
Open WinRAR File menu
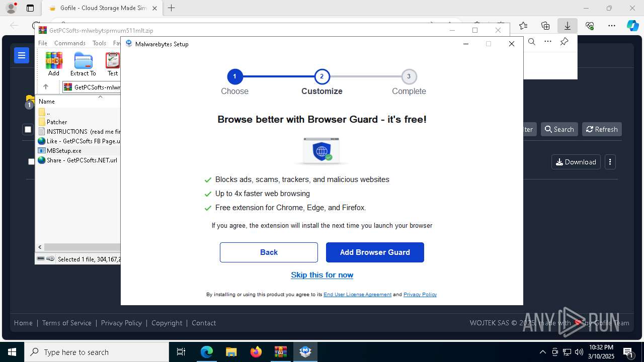[43, 43]
